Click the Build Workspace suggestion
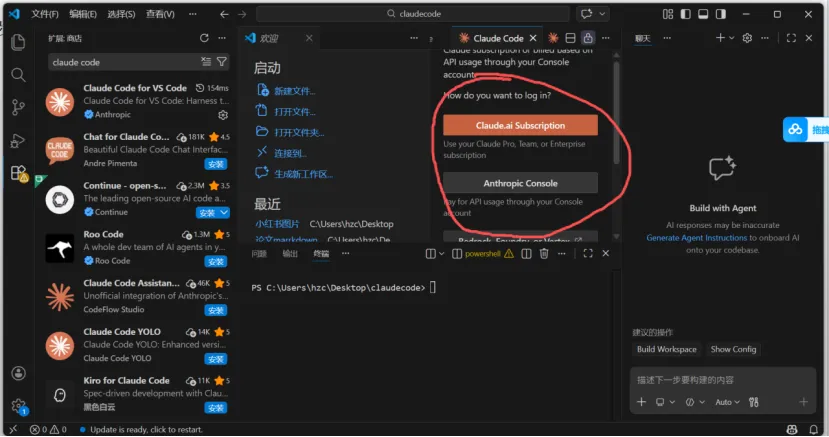Viewport: 829px width, 437px height. [666, 349]
